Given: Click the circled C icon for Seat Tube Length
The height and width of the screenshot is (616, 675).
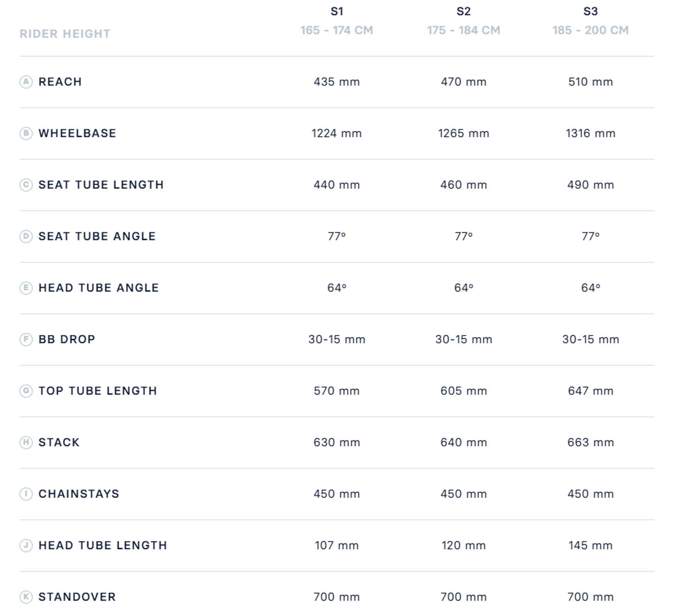Looking at the screenshot, I should 26,185.
